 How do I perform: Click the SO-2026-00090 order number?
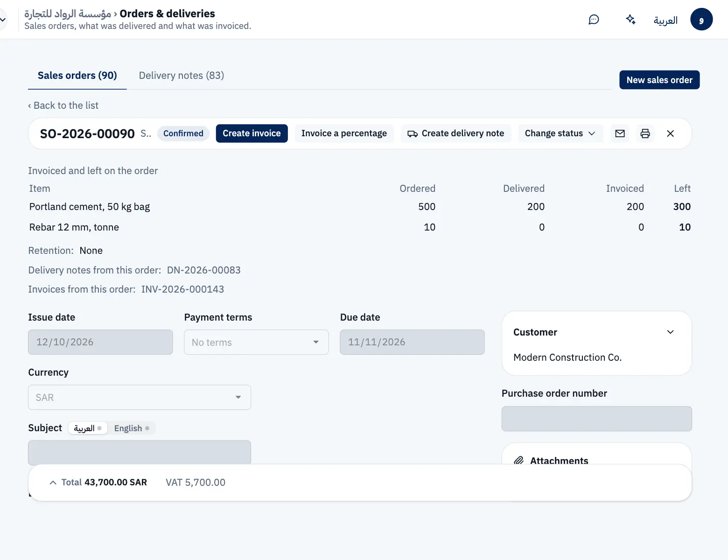(x=87, y=133)
